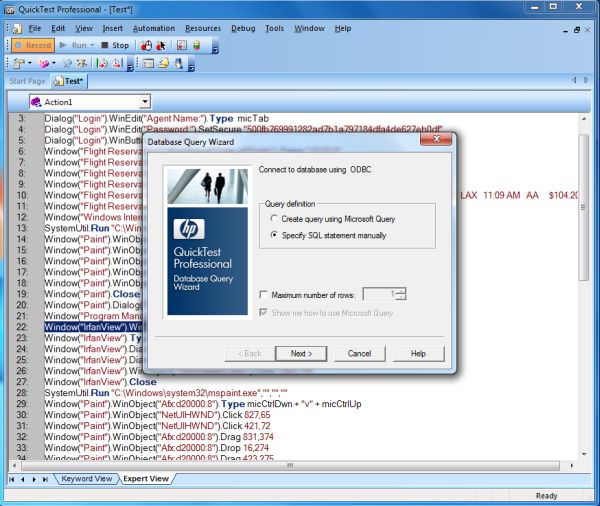Click the results viewer icon
This screenshot has width=600, height=506.
[182, 46]
